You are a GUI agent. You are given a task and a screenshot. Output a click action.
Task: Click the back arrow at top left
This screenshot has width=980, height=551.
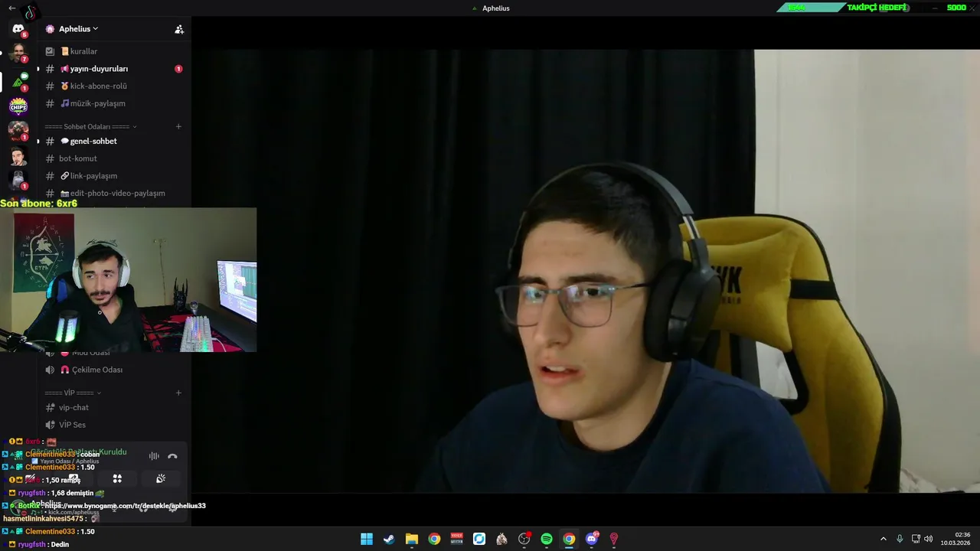point(12,8)
